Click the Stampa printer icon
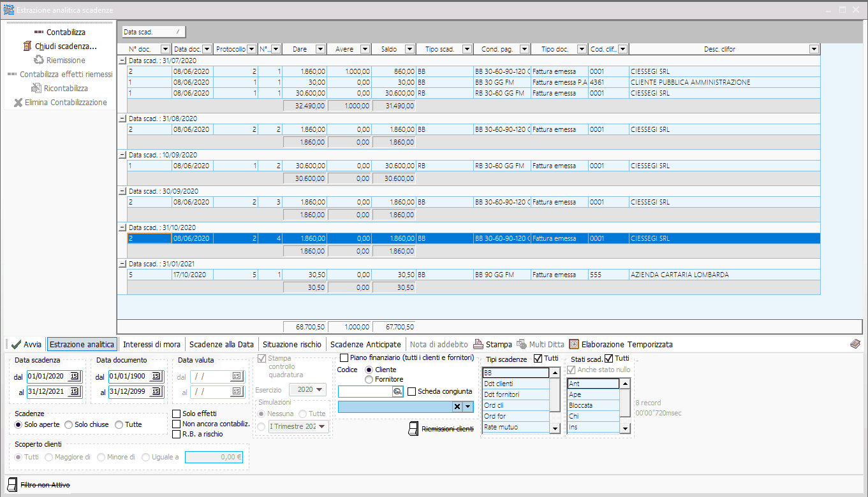 (478, 344)
